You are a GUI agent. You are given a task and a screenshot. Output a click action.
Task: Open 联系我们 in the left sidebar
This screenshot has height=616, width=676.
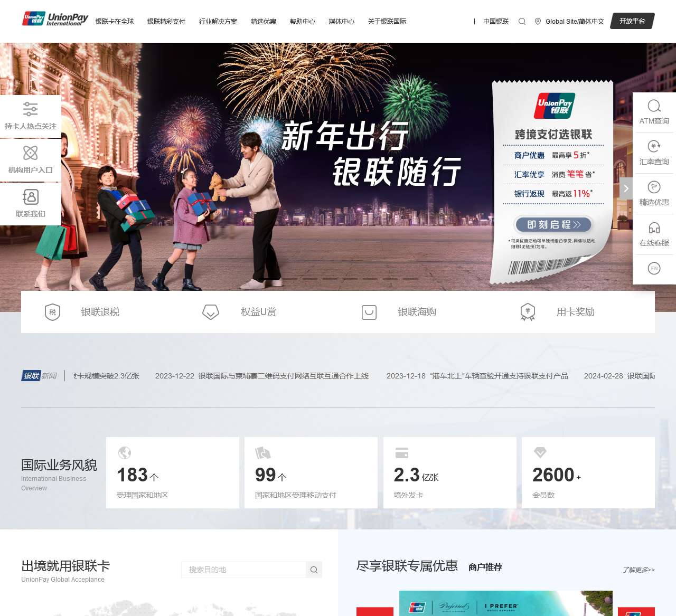(x=31, y=204)
